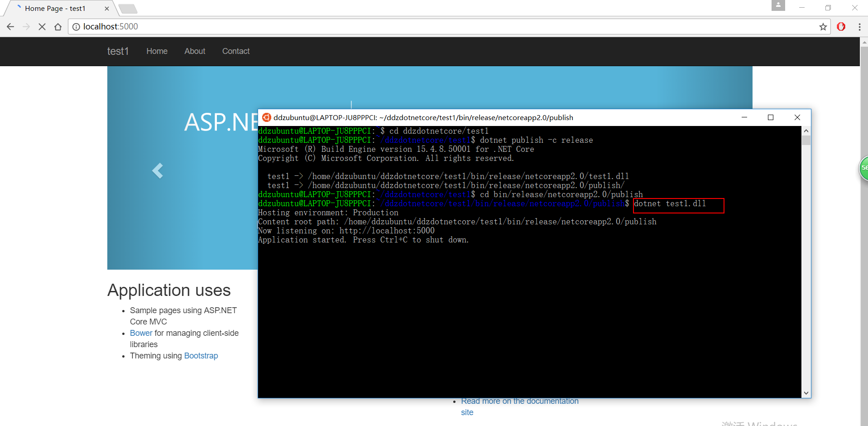View site information icon next to localhost

pyautogui.click(x=76, y=27)
